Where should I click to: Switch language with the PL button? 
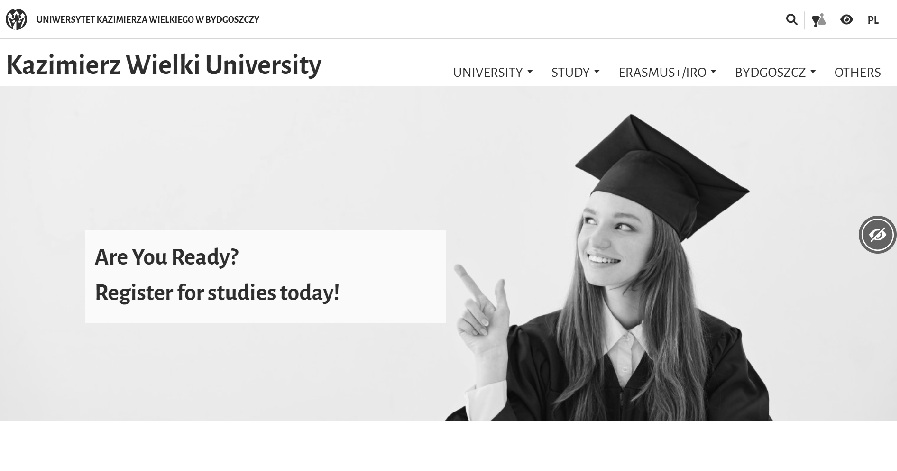[x=873, y=20]
